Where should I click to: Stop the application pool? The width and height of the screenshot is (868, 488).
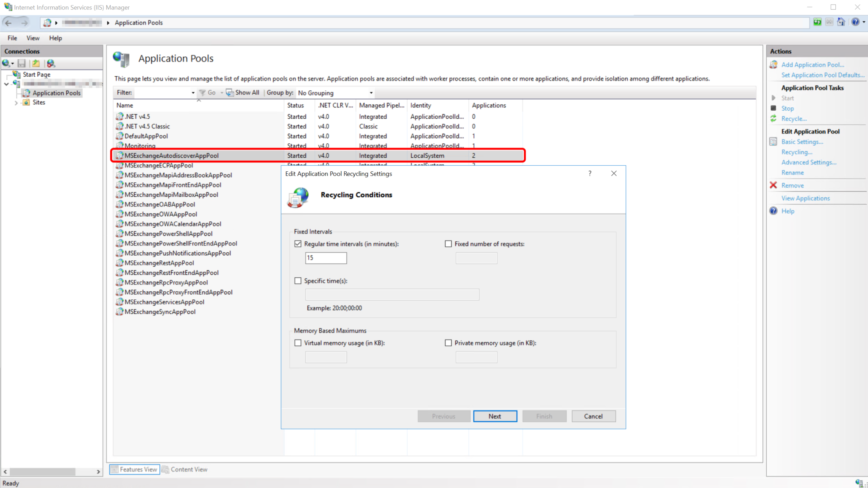tap(787, 108)
